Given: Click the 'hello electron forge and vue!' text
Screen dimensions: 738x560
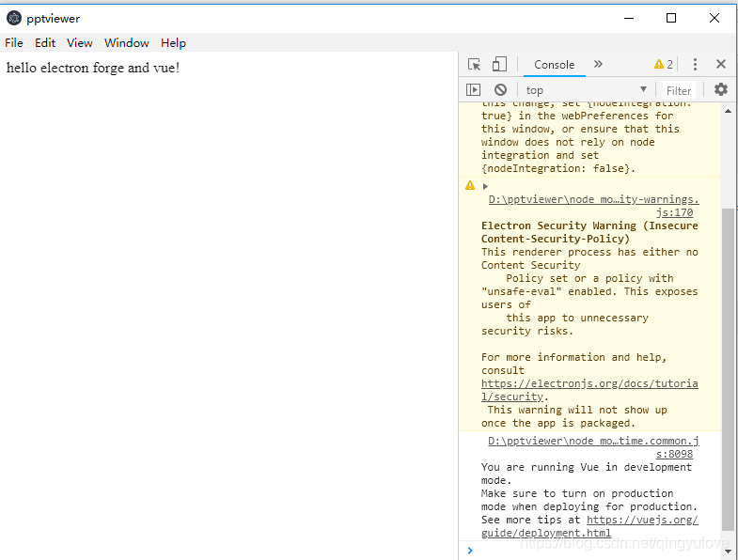Looking at the screenshot, I should pyautogui.click(x=93, y=68).
